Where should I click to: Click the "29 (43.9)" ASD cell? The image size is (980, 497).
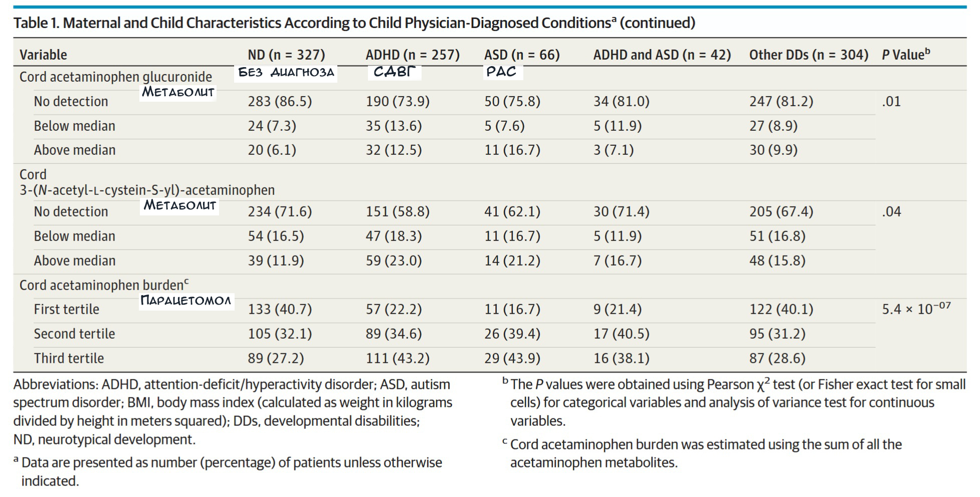point(512,359)
